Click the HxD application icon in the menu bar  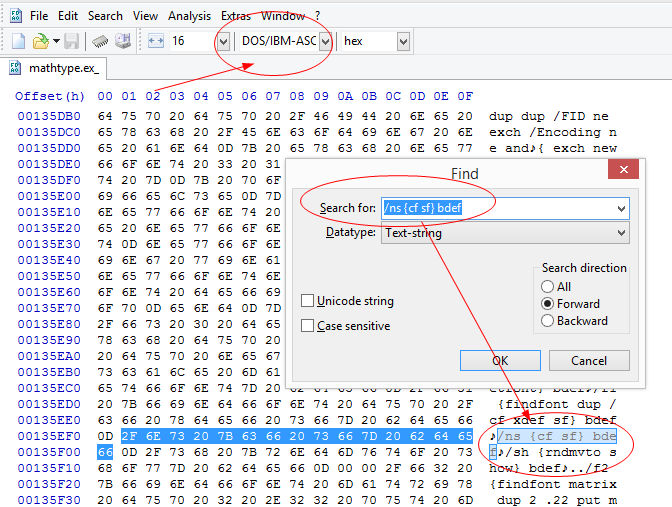pos(16,16)
